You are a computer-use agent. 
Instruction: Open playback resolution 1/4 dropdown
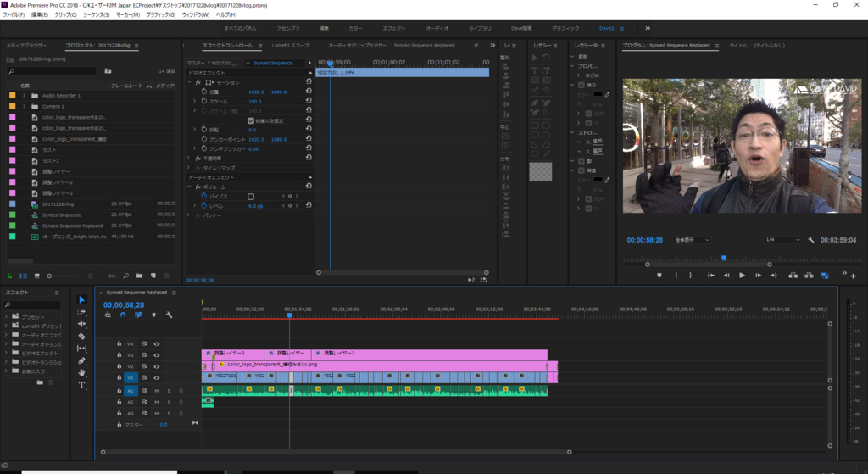tap(782, 240)
